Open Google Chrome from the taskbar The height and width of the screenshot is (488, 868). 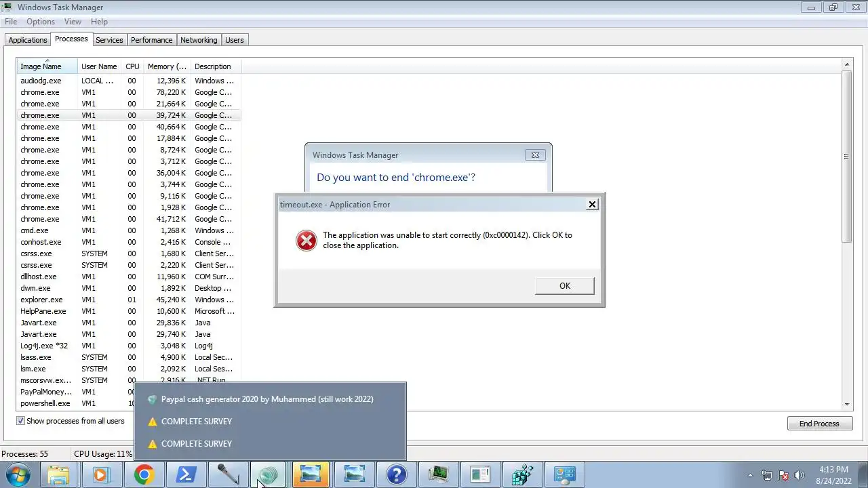point(143,474)
